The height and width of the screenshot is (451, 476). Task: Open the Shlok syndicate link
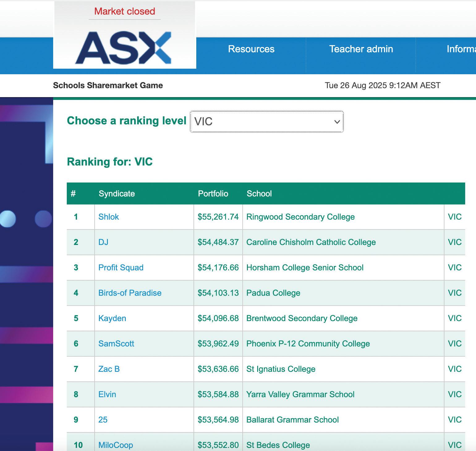108,217
